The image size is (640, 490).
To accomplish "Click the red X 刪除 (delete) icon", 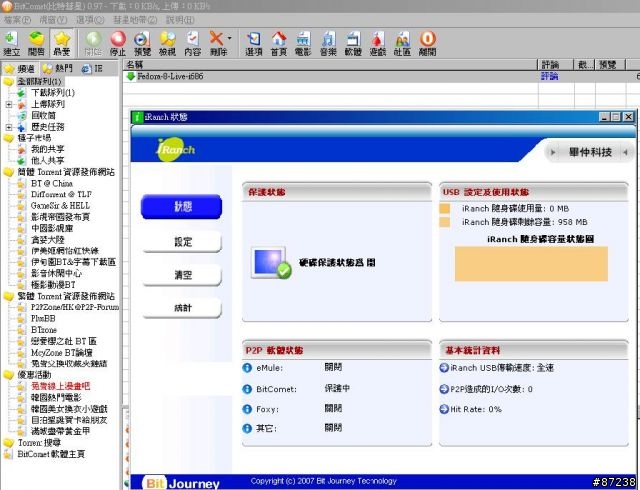I will (x=217, y=43).
